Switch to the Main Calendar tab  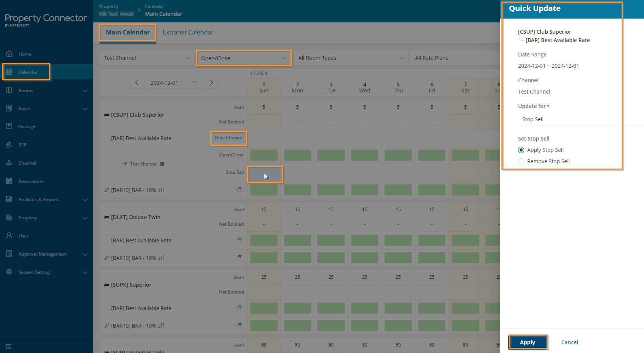128,32
